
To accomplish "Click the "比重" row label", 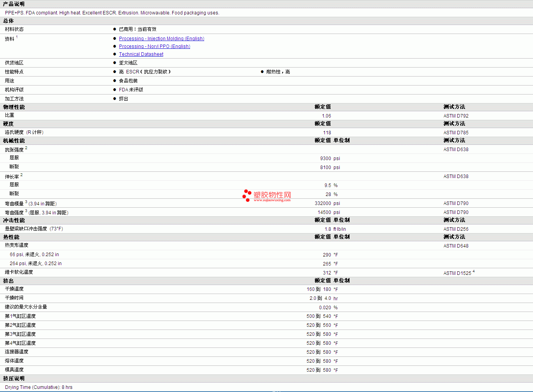I will tap(9, 116).
